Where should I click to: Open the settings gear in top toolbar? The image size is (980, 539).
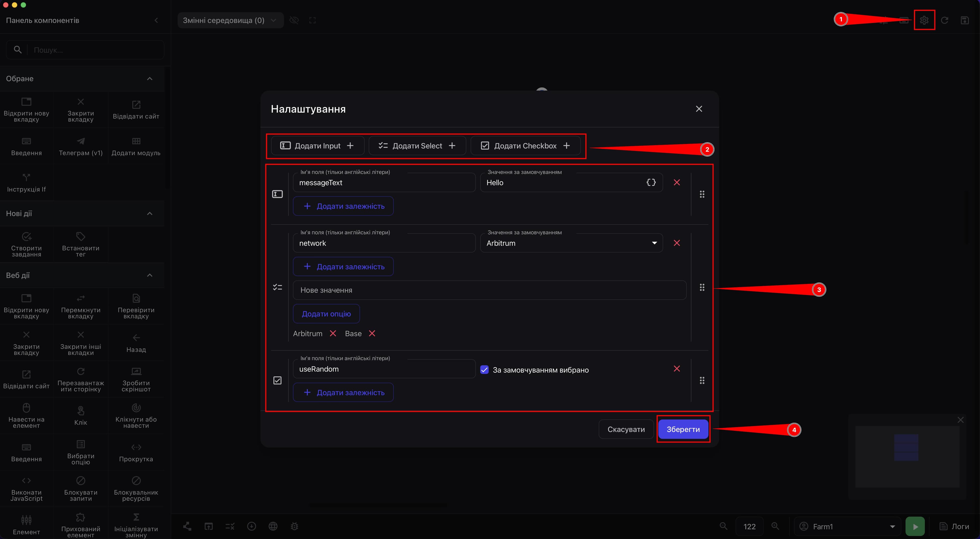924,20
